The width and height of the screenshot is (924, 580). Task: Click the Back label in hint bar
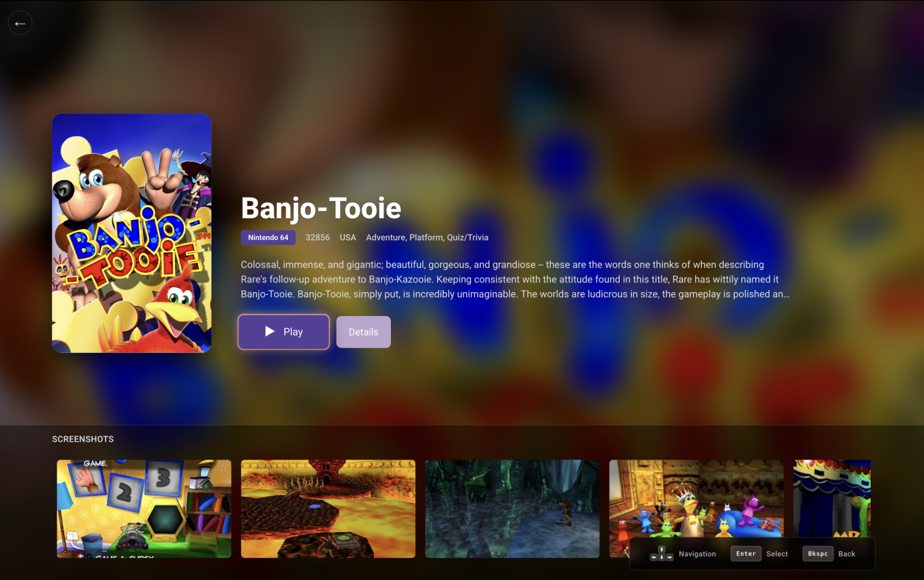pos(847,554)
